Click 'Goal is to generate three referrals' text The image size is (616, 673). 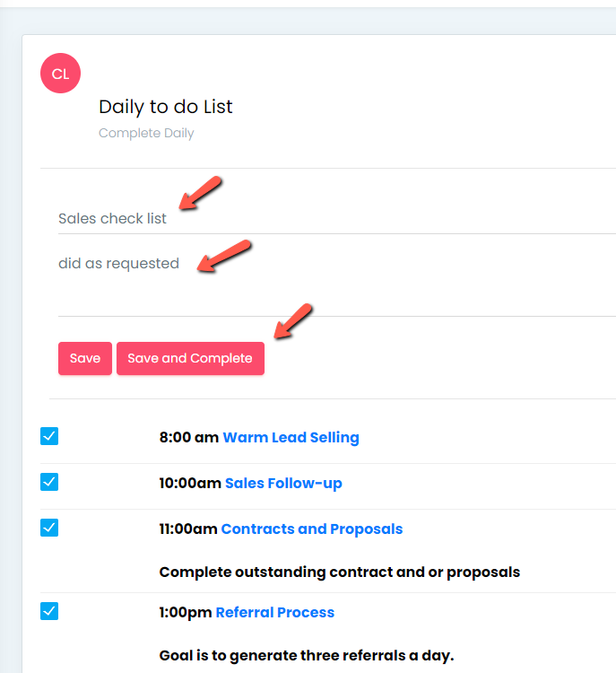pos(283,655)
